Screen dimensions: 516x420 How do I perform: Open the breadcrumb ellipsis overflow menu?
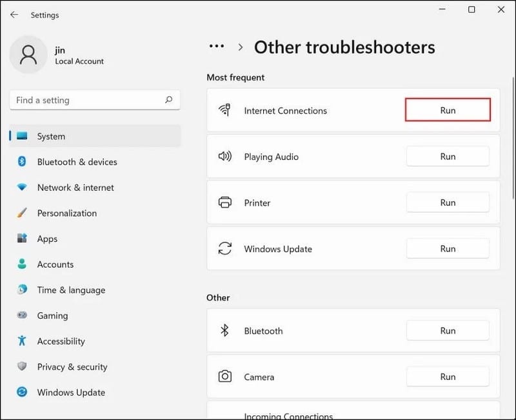point(216,46)
